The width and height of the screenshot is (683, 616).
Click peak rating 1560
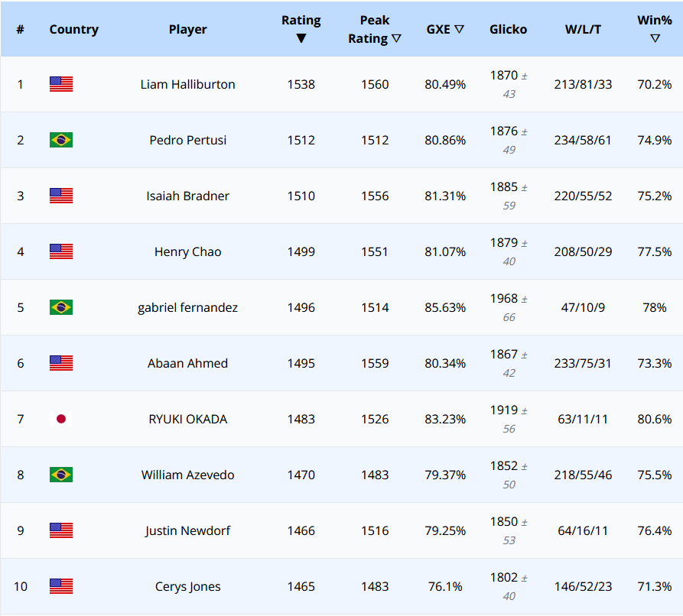(x=375, y=84)
